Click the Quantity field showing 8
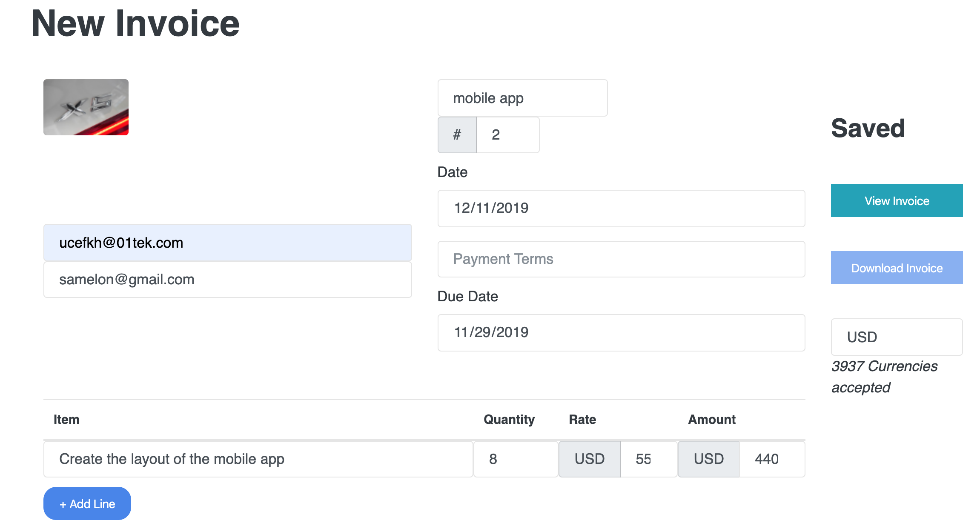980x526 pixels. click(x=516, y=459)
